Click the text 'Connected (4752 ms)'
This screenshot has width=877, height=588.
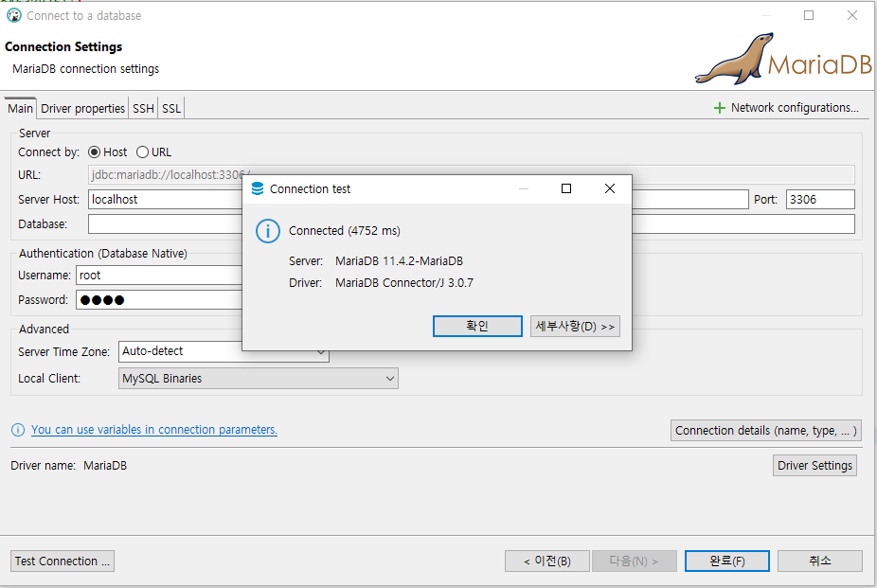345,231
